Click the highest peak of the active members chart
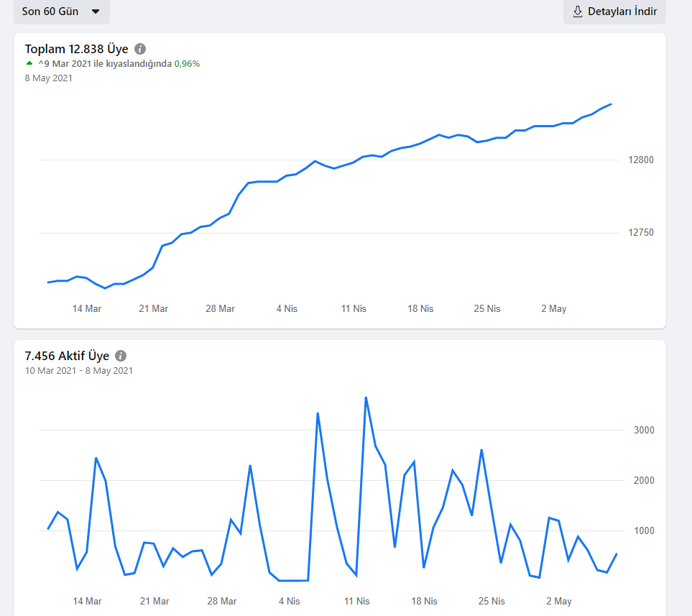Screen dimensions: 692x616 click(366, 397)
